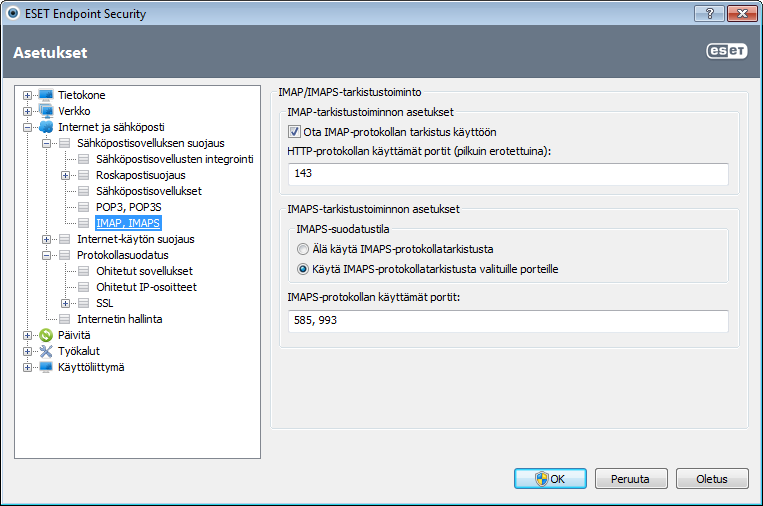
Task: Select Käytä IMAPS-protokollatarkistusta valituille porteille option
Action: [x=303, y=269]
